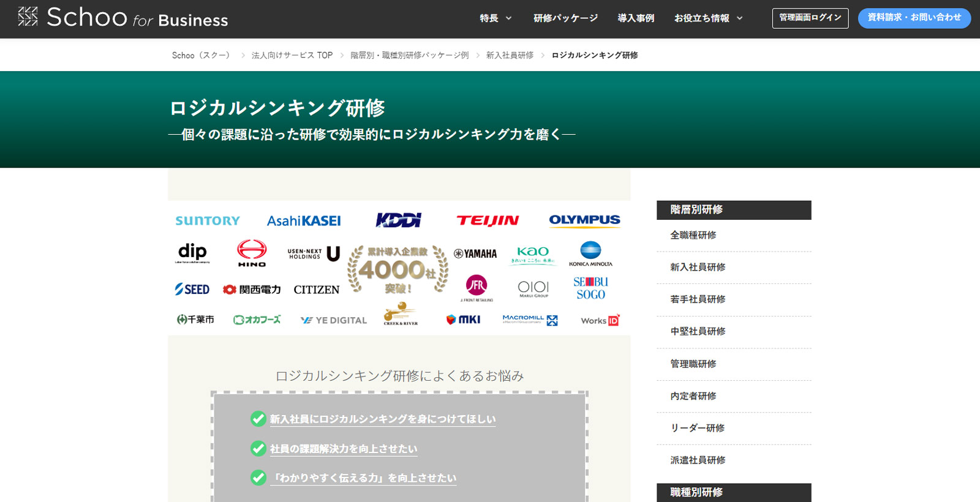Viewport: 980px width, 502px height.
Task: Click the 関西電力 logo
Action: 252,290
